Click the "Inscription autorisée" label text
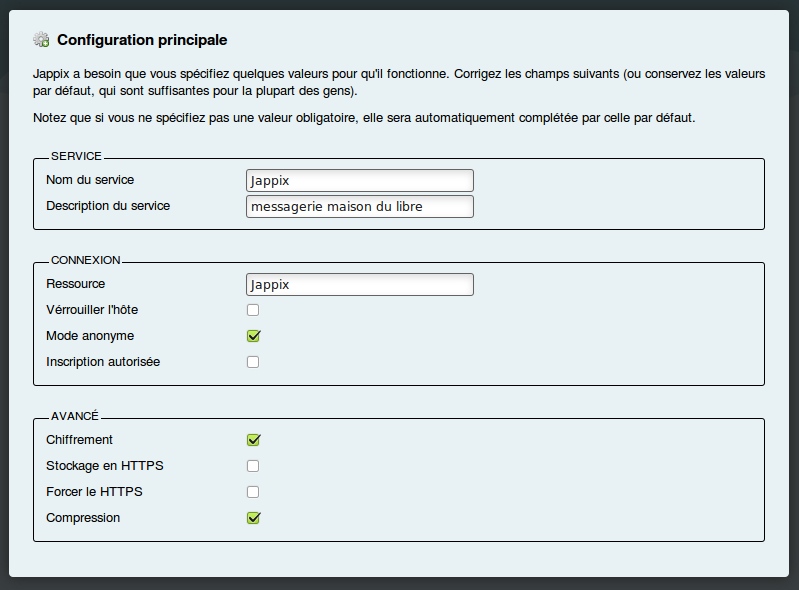 click(x=103, y=362)
